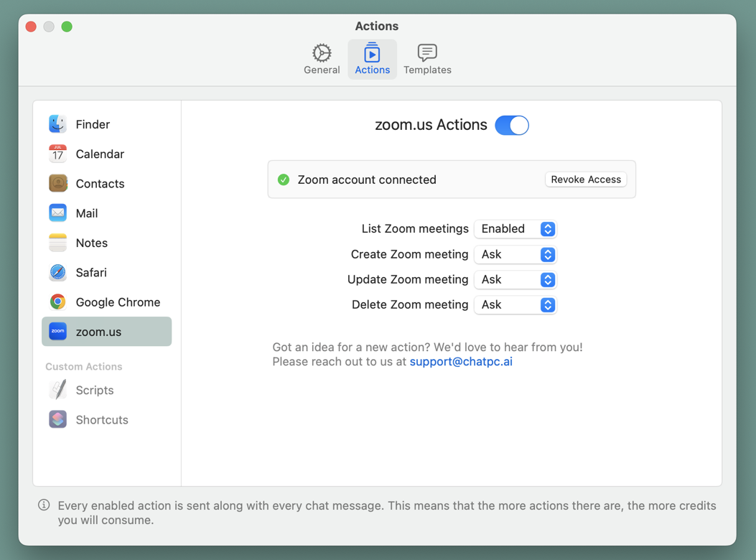Click the Mail envelope icon

[58, 213]
